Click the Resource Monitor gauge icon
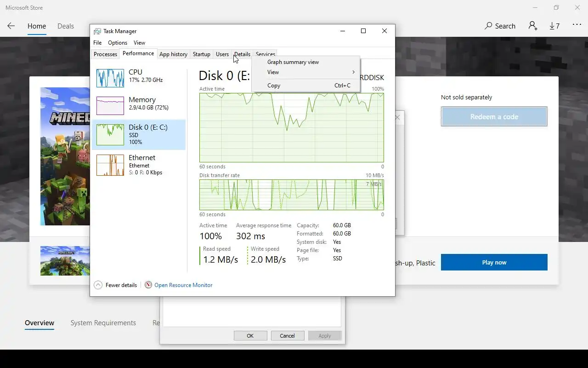Screen dimensions: 588x368 148,285
